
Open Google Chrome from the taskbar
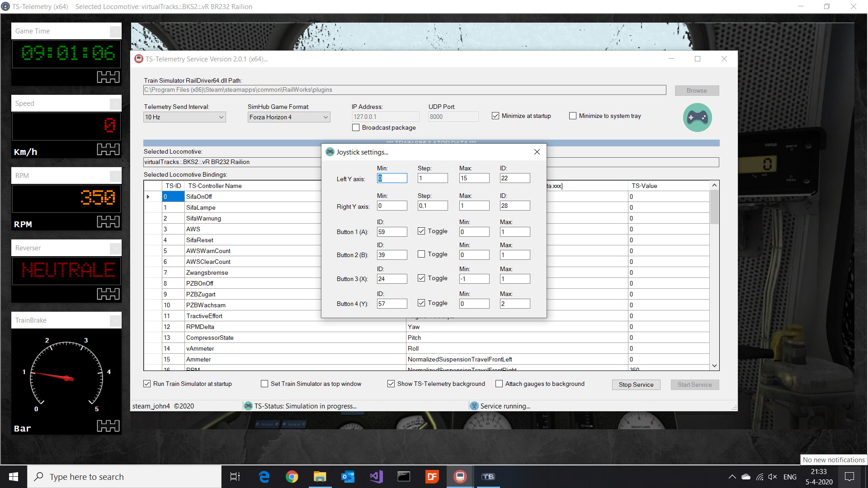coord(292,477)
